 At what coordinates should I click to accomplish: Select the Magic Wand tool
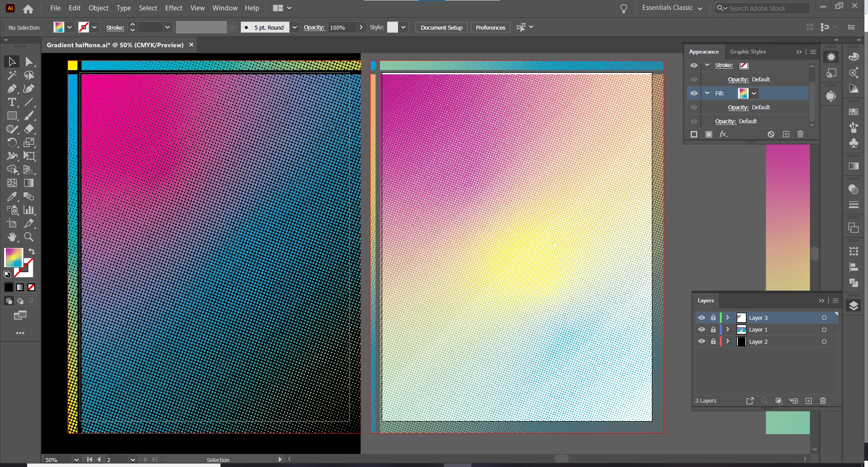(12, 75)
